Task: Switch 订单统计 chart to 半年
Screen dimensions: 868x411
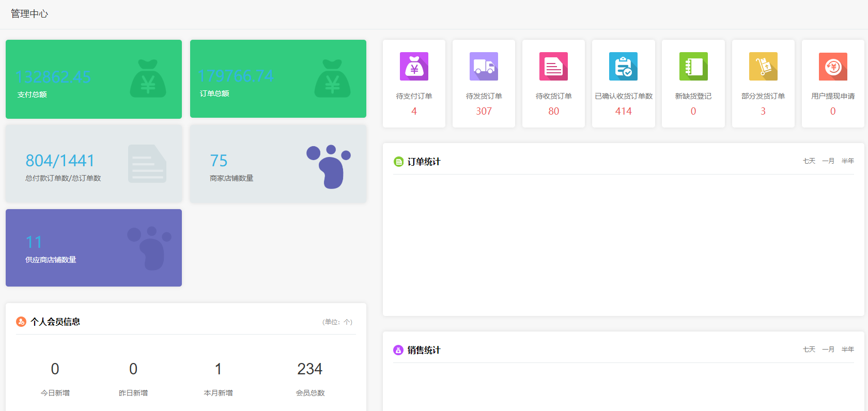Action: point(848,161)
